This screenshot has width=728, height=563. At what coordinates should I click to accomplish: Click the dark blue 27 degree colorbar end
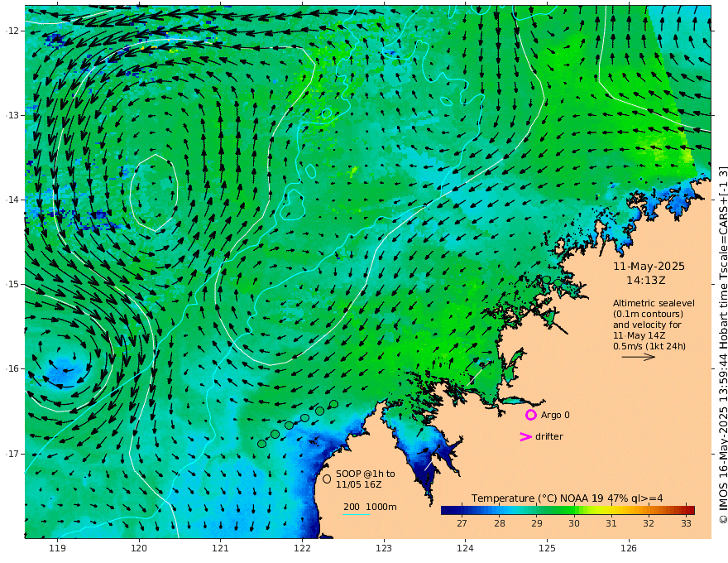[x=444, y=511]
